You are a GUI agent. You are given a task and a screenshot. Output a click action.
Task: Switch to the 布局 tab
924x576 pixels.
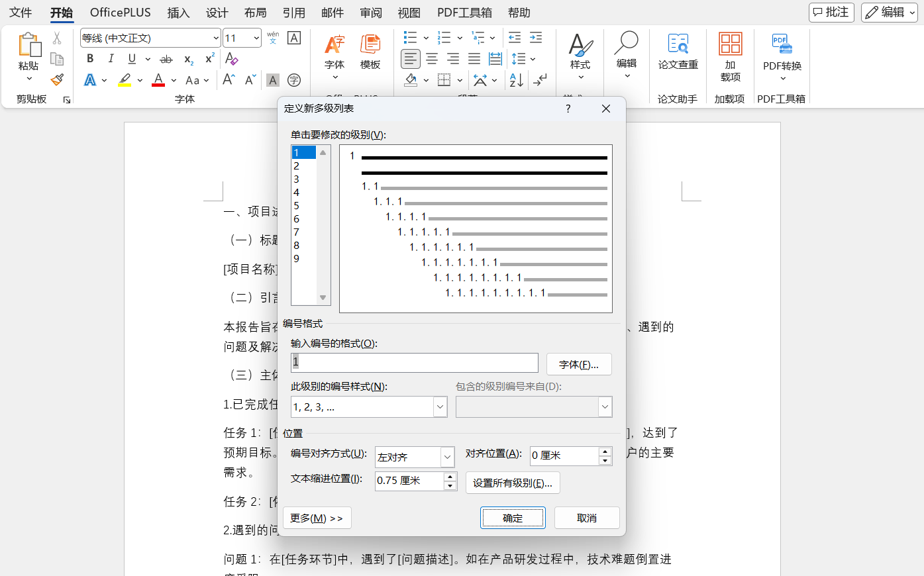tap(255, 13)
